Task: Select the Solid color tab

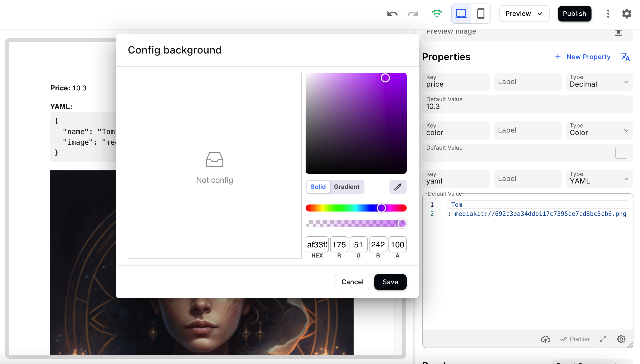Action: [318, 187]
